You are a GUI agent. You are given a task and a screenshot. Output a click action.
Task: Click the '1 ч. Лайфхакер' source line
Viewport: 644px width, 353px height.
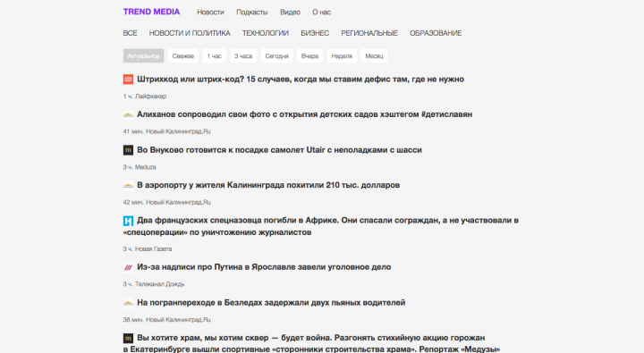[x=145, y=97]
